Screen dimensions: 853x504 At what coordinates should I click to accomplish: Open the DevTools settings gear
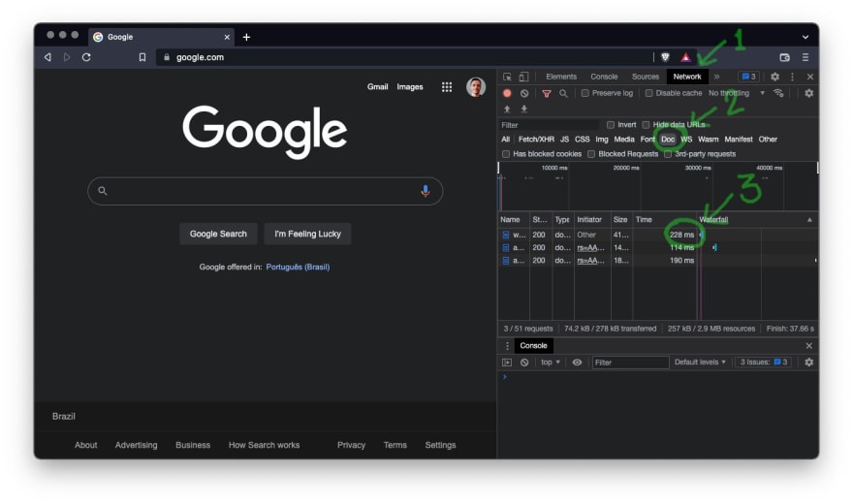(774, 77)
